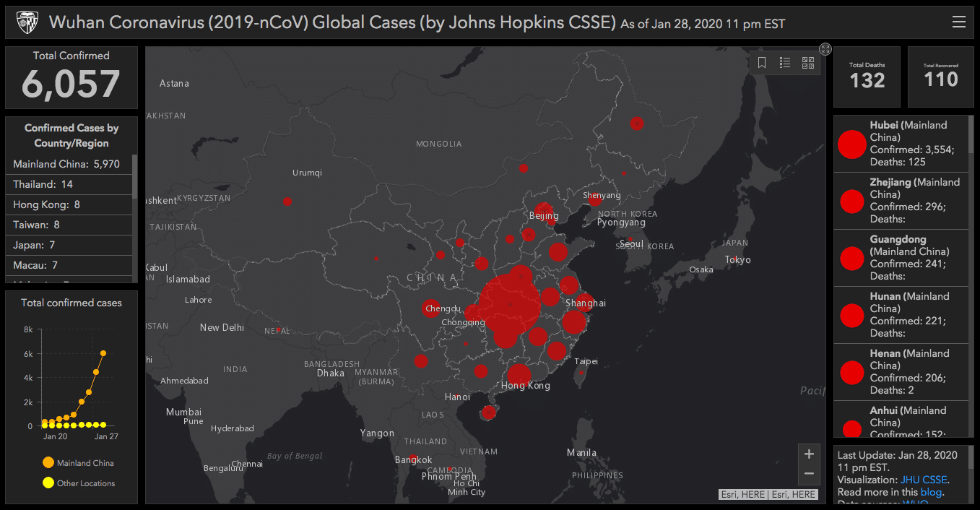
Task: Toggle the Mainland China legend series
Action: 78,463
